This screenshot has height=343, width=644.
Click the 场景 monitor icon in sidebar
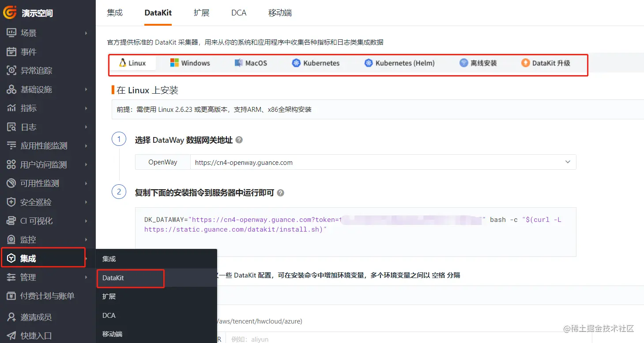(11, 33)
